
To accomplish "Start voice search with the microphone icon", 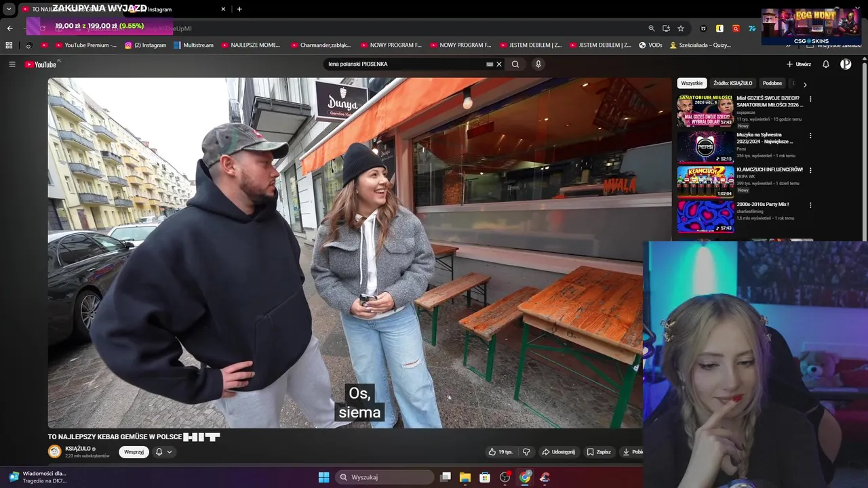I will pyautogui.click(x=538, y=64).
